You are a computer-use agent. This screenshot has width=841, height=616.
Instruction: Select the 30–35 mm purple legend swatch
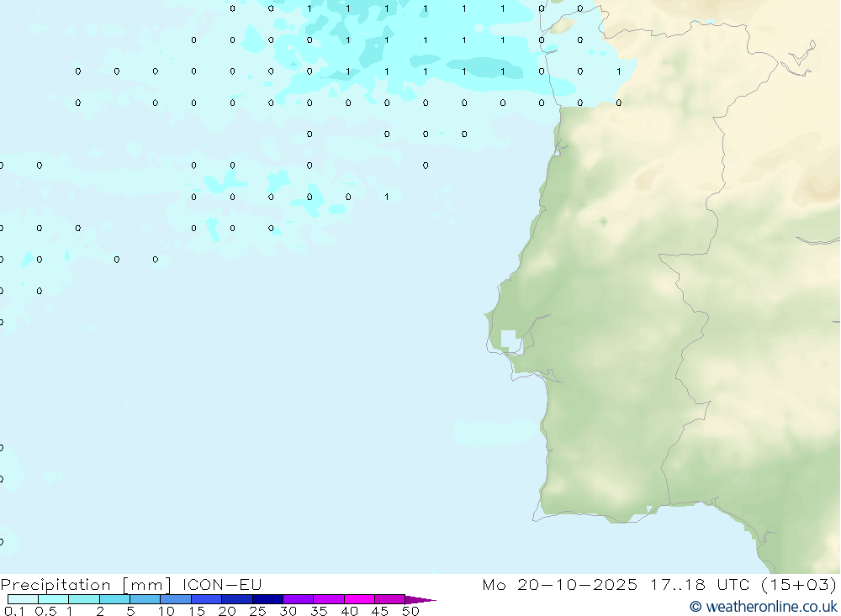[x=298, y=599]
